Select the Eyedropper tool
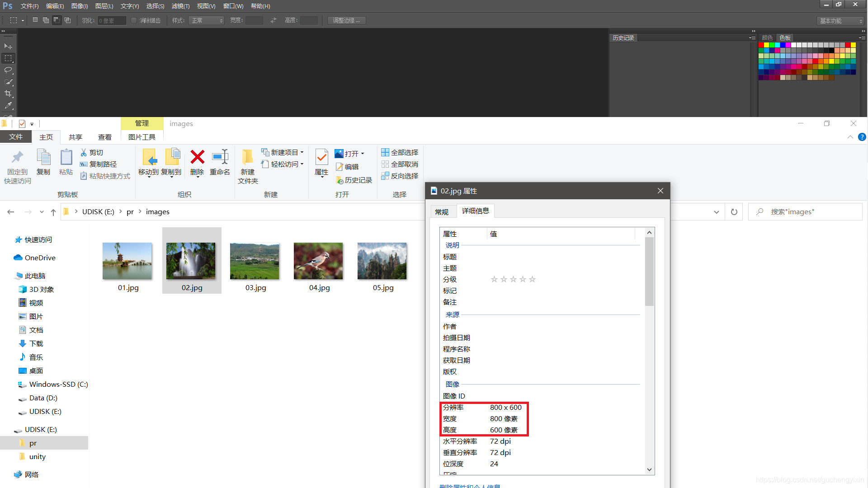868x488 pixels. point(8,105)
